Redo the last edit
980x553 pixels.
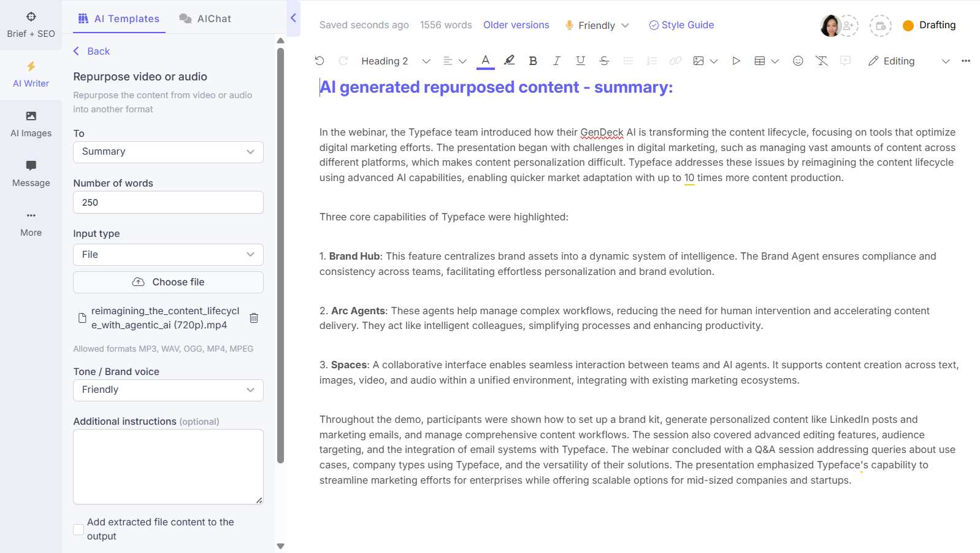(343, 61)
